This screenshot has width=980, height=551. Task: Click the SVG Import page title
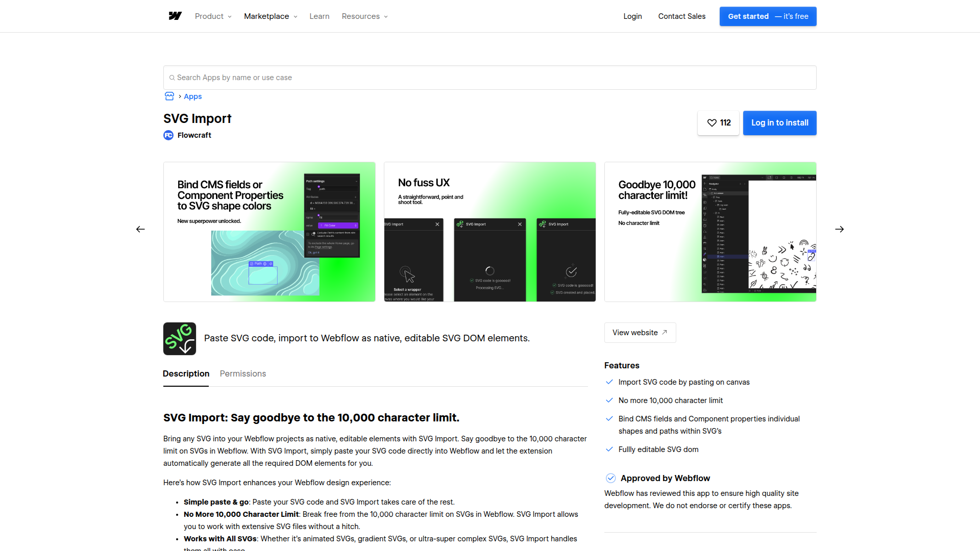point(198,119)
